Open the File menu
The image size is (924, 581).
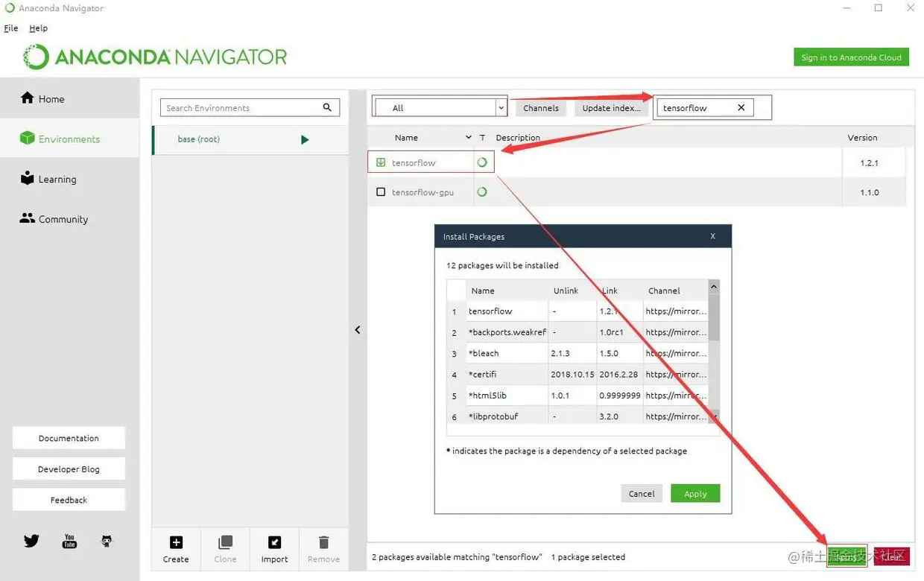click(x=11, y=28)
